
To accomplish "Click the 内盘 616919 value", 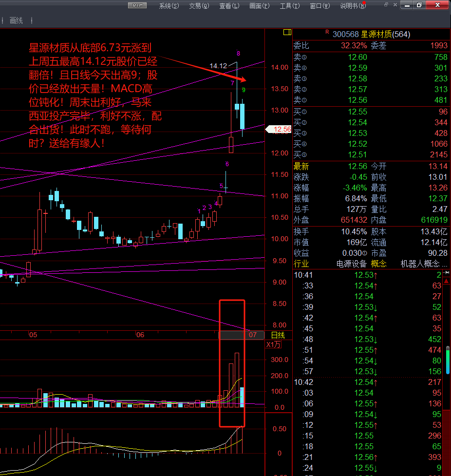I will click(x=434, y=220).
